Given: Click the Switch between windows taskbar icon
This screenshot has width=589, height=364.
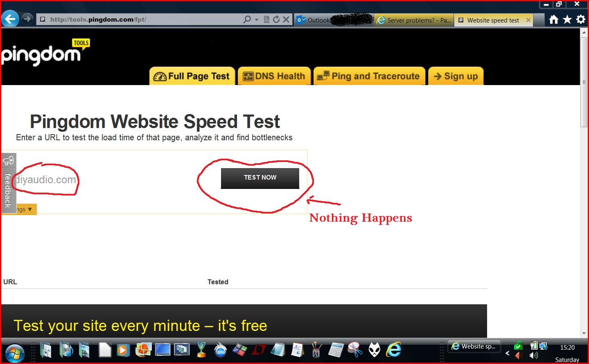Looking at the screenshot, I should pos(182,350).
